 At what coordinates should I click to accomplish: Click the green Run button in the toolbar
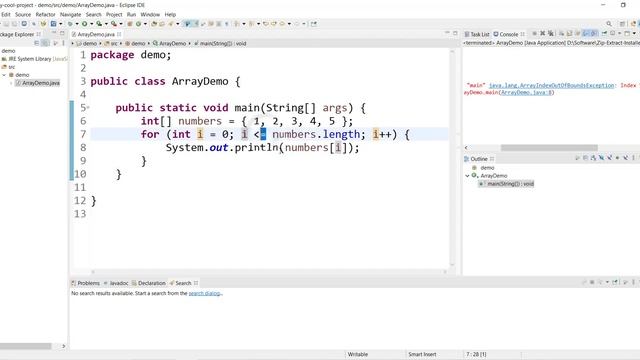click(84, 24)
